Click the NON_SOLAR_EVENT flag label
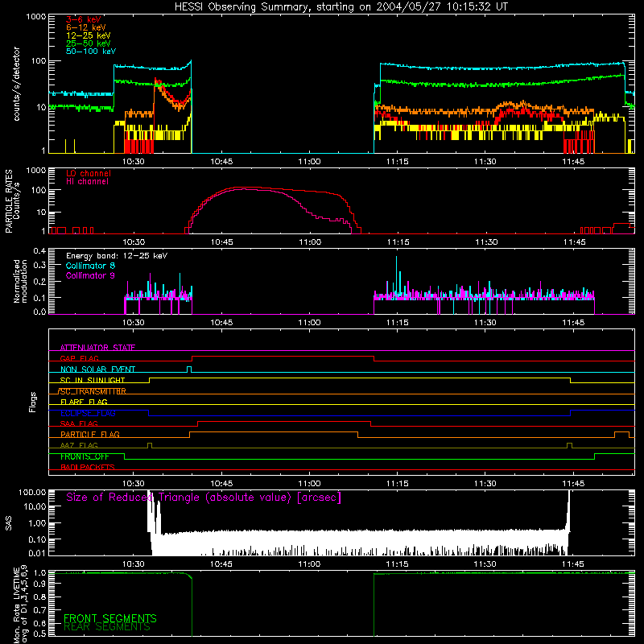Screen dimensions: 644x644 pyautogui.click(x=97, y=369)
